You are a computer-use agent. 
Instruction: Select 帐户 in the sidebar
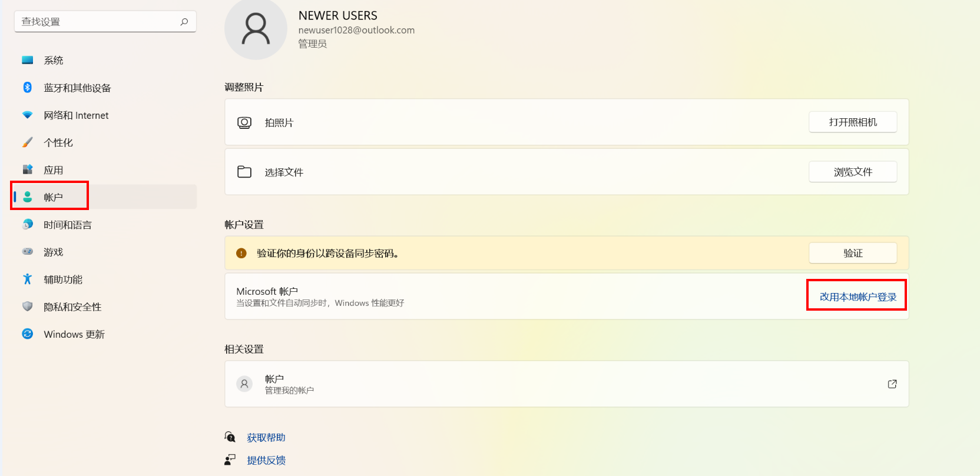coord(105,197)
